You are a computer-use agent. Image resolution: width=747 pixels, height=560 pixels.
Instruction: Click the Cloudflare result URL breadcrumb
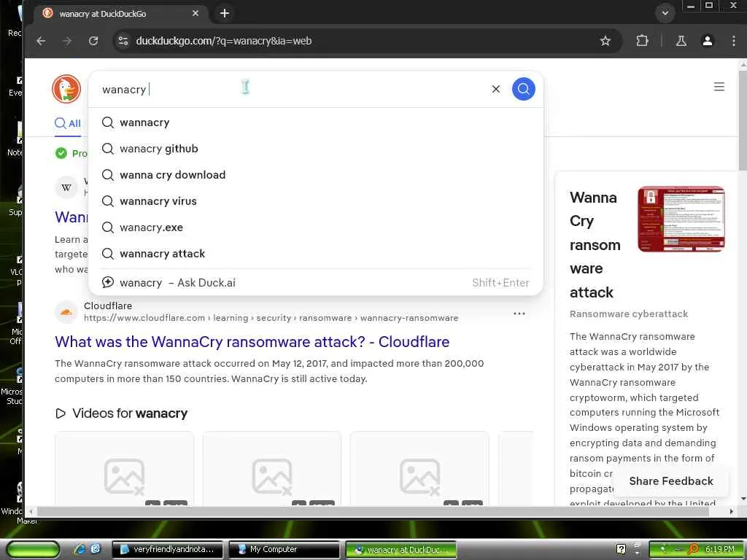click(271, 318)
